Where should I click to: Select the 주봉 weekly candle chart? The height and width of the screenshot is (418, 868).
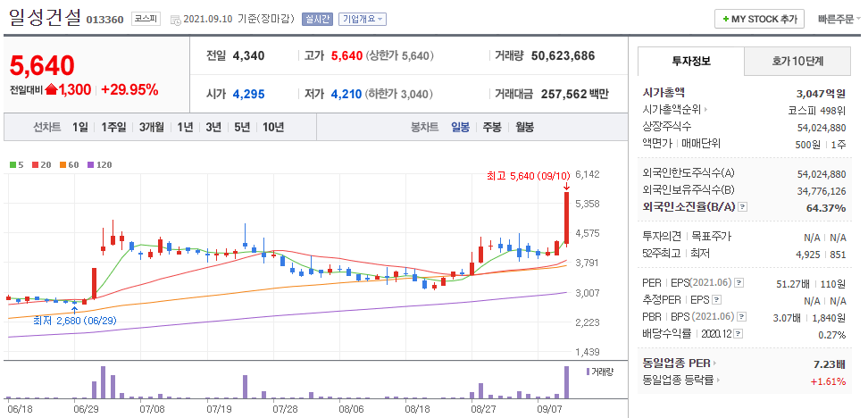pos(491,128)
